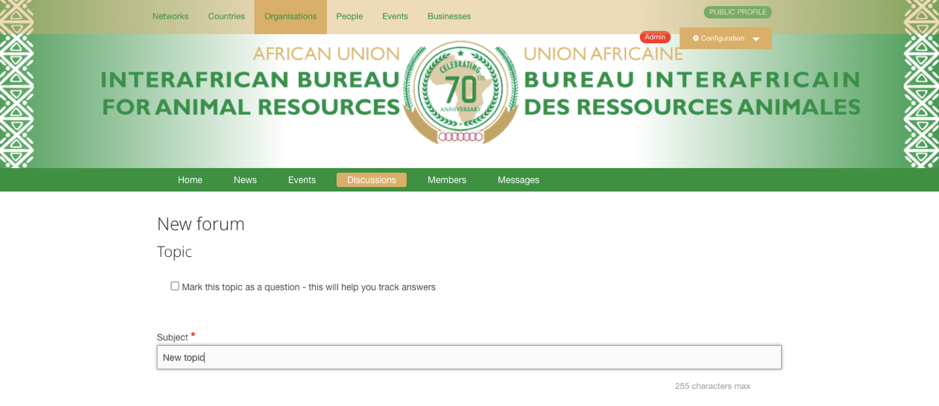939x406 pixels.
Task: Open Events in the top navigation
Action: (395, 16)
